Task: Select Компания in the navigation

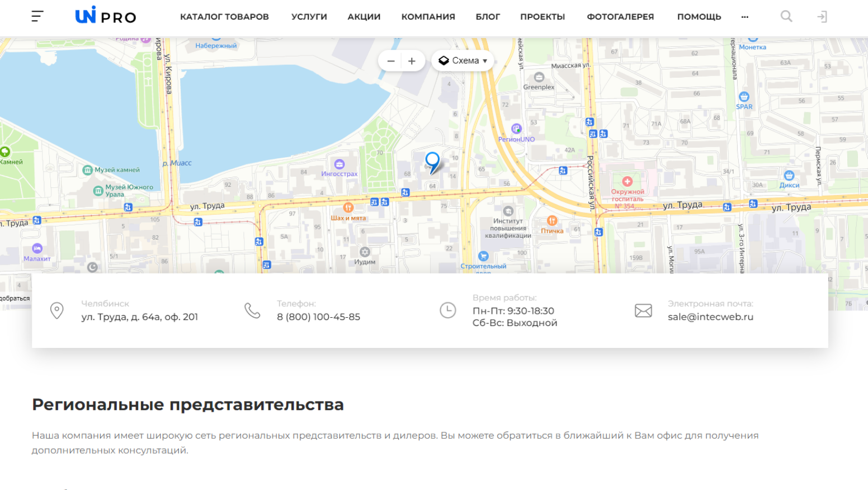Action: point(428,17)
